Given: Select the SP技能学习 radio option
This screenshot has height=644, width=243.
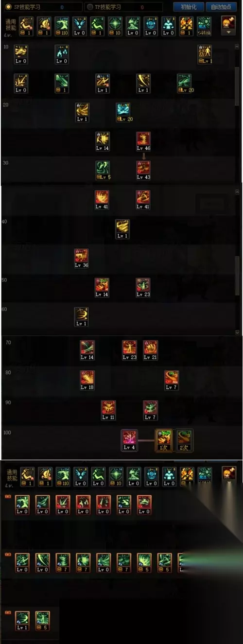Looking at the screenshot, I should coord(8,7).
